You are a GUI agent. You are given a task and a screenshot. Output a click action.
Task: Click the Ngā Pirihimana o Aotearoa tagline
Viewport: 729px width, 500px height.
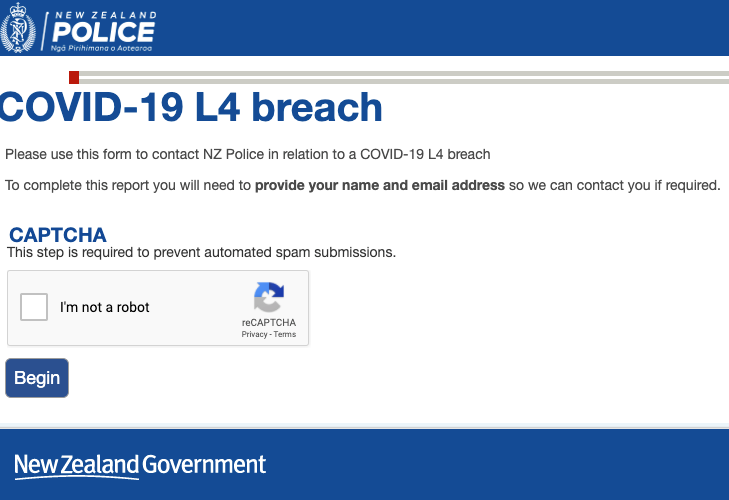pos(101,48)
